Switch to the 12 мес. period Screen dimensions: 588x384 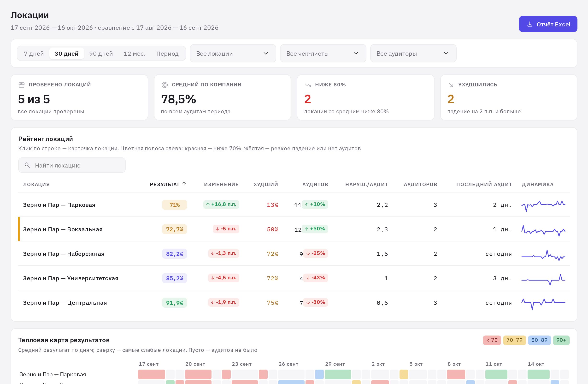134,54
